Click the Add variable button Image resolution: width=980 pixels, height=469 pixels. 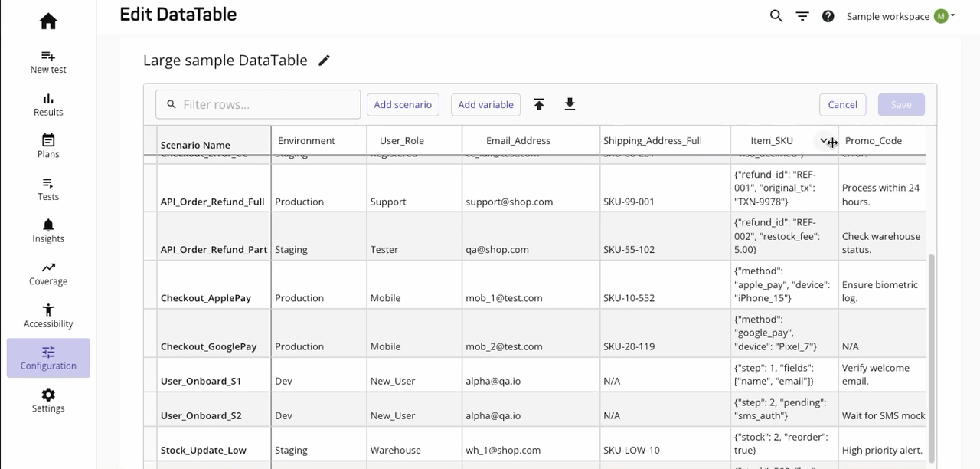pyautogui.click(x=485, y=104)
